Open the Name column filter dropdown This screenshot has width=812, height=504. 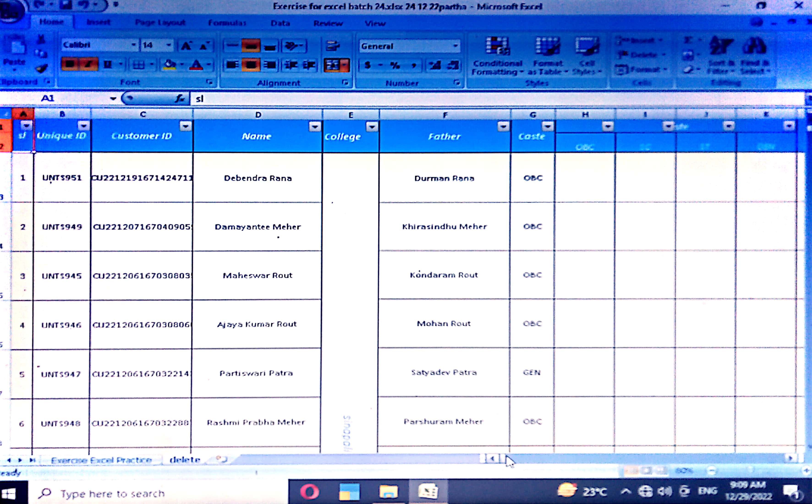pos(314,126)
